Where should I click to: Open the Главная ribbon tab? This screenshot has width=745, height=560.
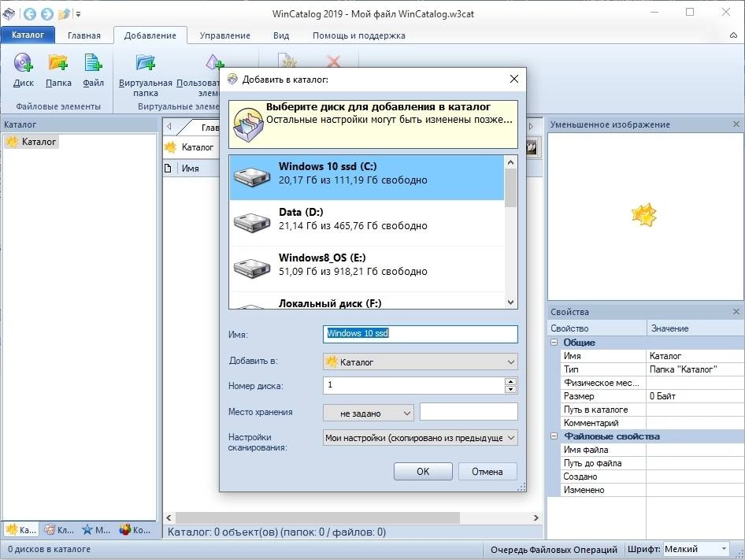pos(84,35)
